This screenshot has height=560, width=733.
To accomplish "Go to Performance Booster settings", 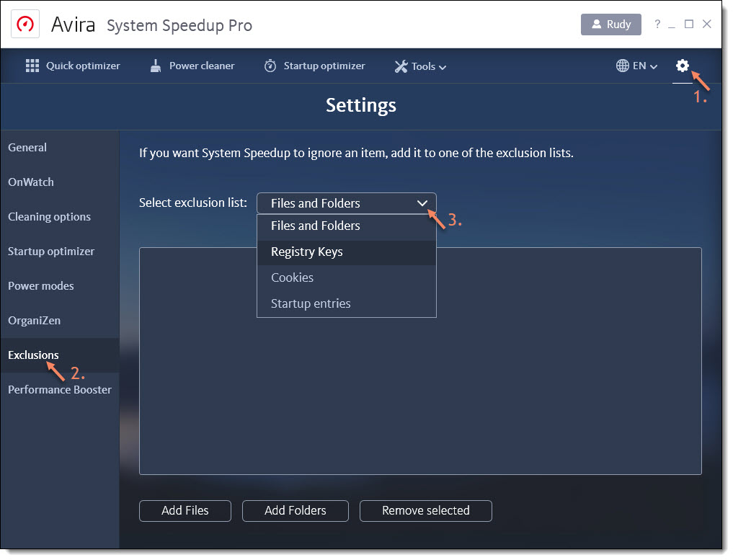I will (x=60, y=390).
